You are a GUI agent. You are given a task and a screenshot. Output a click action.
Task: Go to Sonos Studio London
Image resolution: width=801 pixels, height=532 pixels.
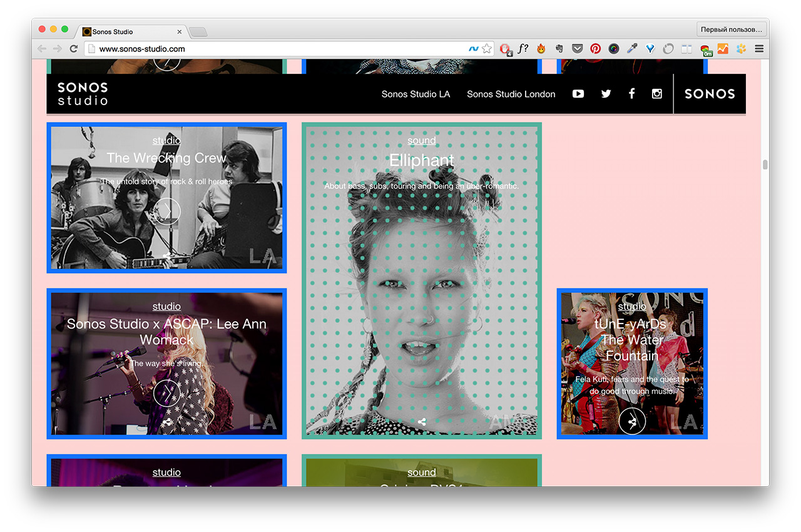pos(511,94)
